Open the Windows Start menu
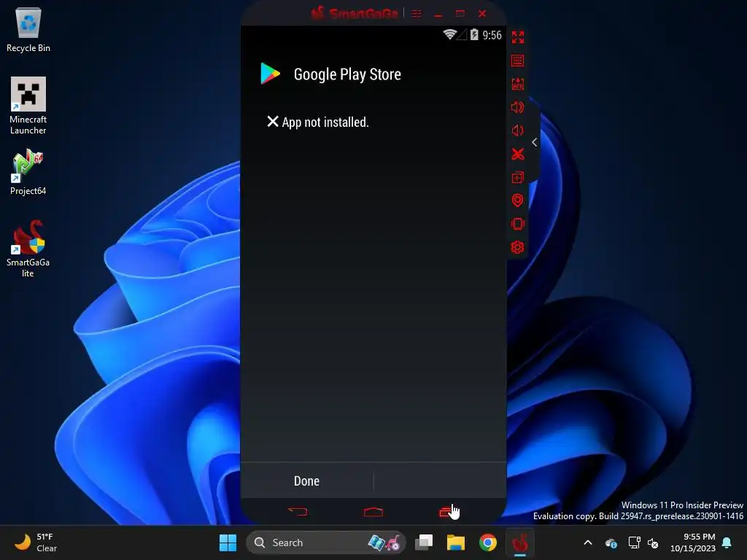The width and height of the screenshot is (747, 560). (x=228, y=542)
